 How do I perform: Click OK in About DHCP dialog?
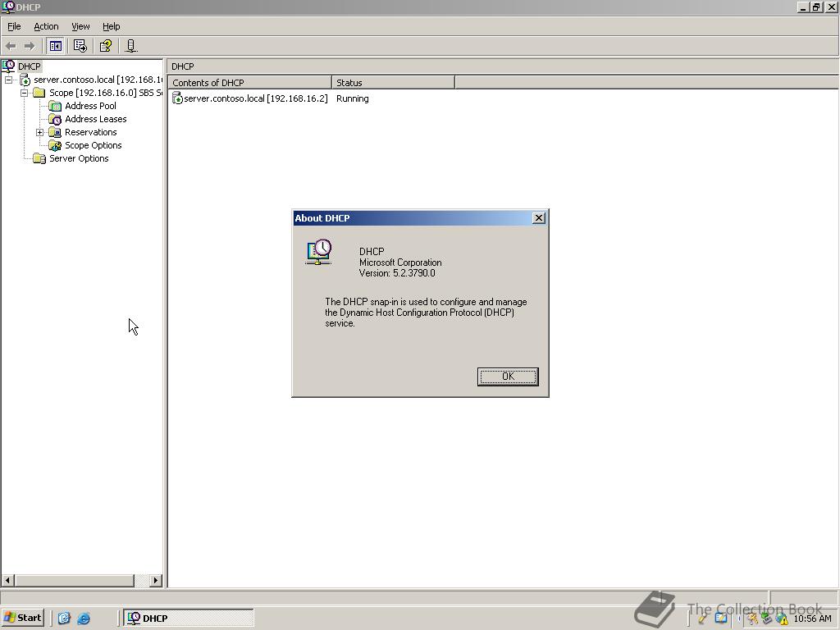click(x=508, y=377)
